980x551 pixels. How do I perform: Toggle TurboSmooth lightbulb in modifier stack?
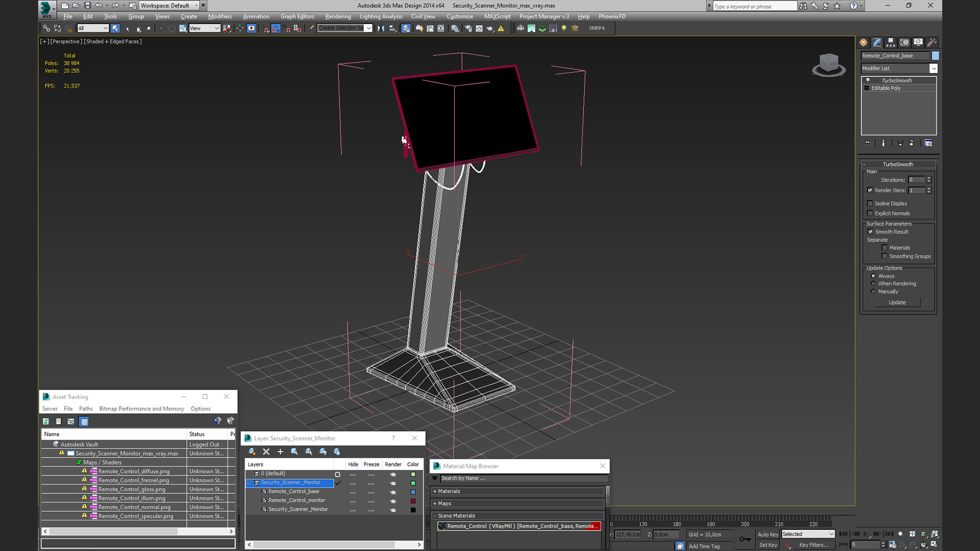(x=867, y=81)
